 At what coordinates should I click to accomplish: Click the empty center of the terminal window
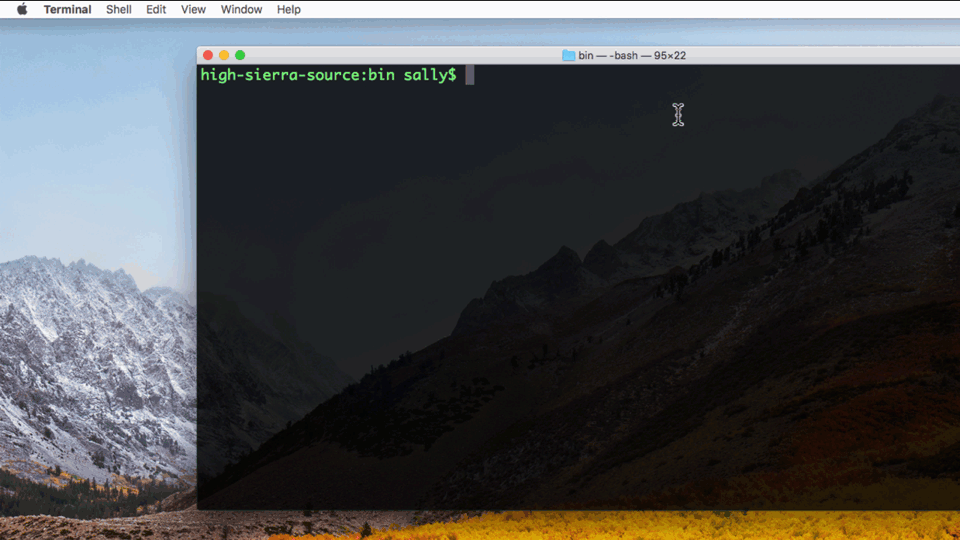(578, 290)
